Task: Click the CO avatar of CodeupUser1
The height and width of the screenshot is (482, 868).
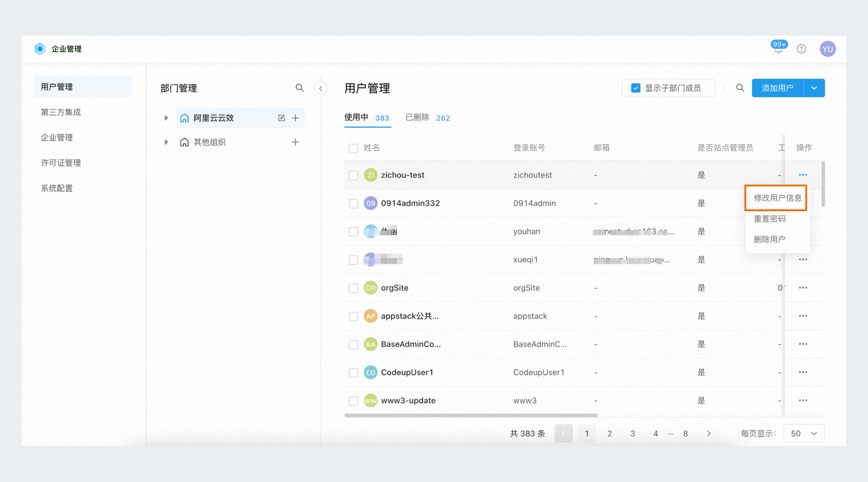Action: point(371,372)
